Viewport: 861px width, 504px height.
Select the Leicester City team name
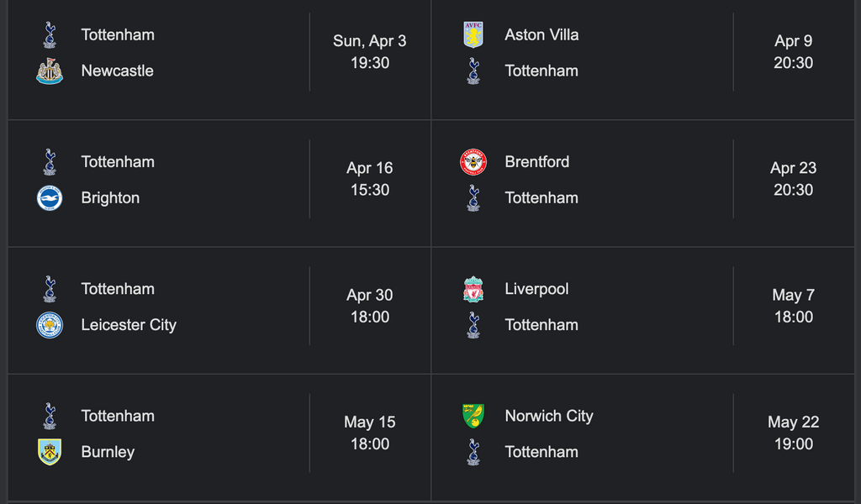[x=129, y=325]
